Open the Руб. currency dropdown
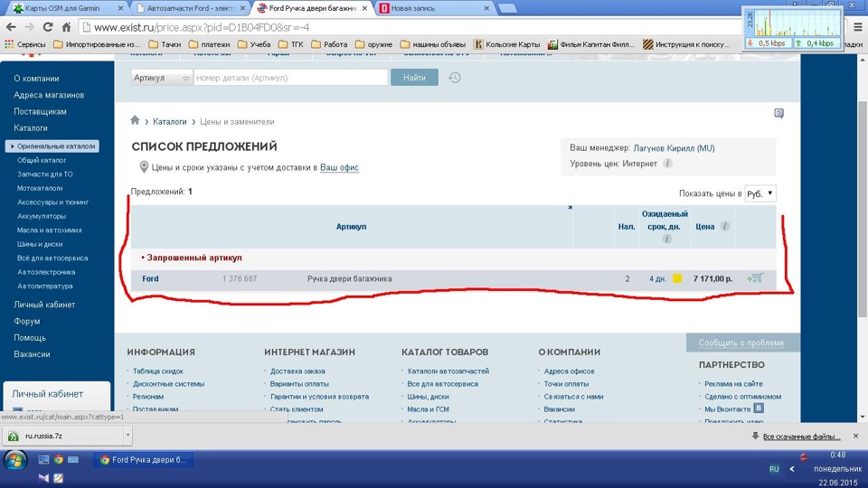The image size is (868, 488). (x=760, y=193)
